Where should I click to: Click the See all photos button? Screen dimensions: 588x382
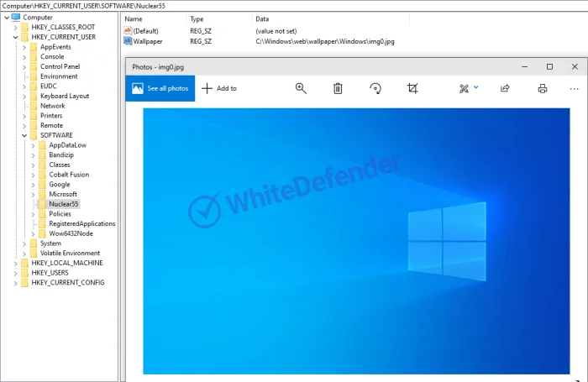(x=160, y=88)
